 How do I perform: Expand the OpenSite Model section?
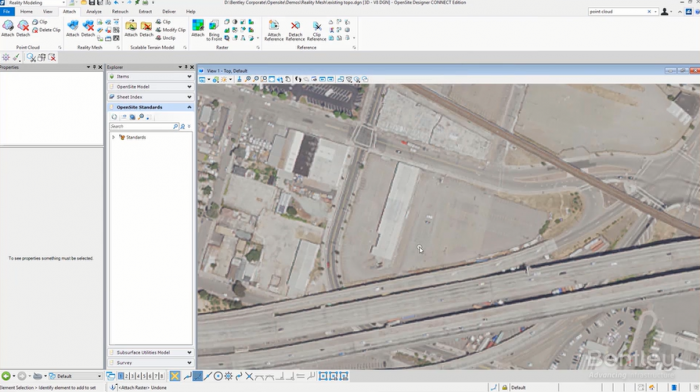click(x=151, y=87)
